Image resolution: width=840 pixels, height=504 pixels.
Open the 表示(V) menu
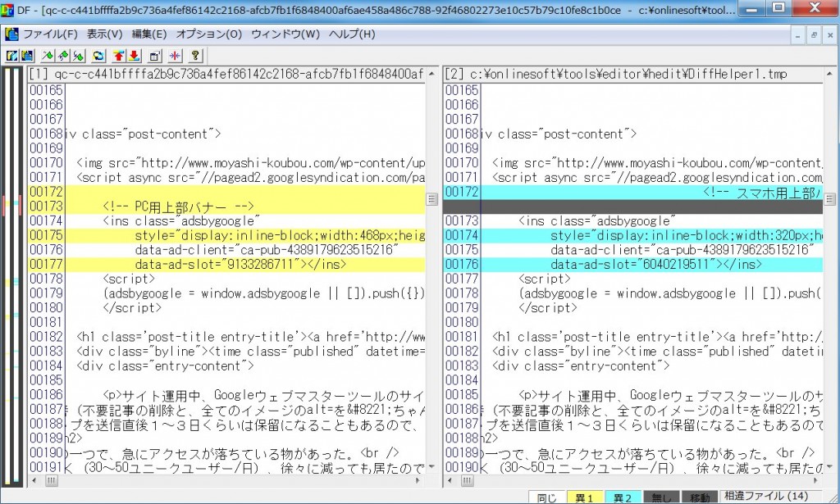pos(104,34)
